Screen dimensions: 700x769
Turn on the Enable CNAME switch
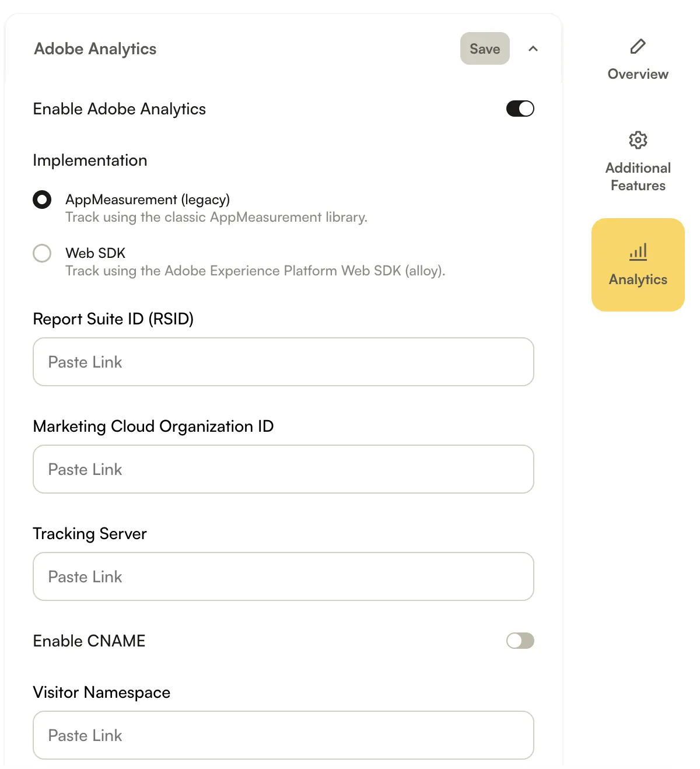pyautogui.click(x=520, y=641)
